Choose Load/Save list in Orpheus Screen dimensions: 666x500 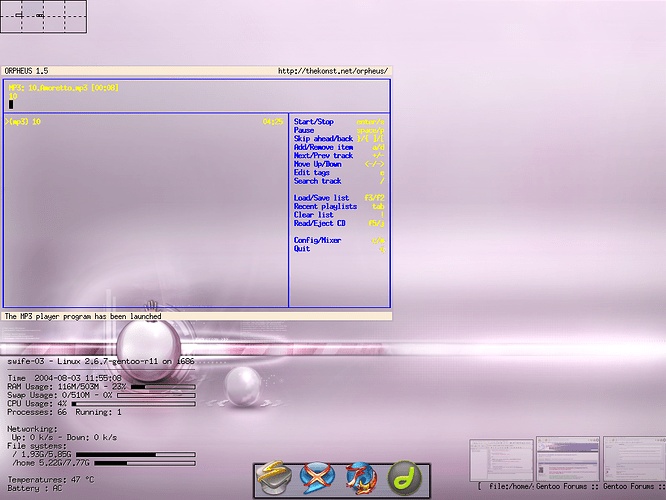pyautogui.click(x=321, y=198)
